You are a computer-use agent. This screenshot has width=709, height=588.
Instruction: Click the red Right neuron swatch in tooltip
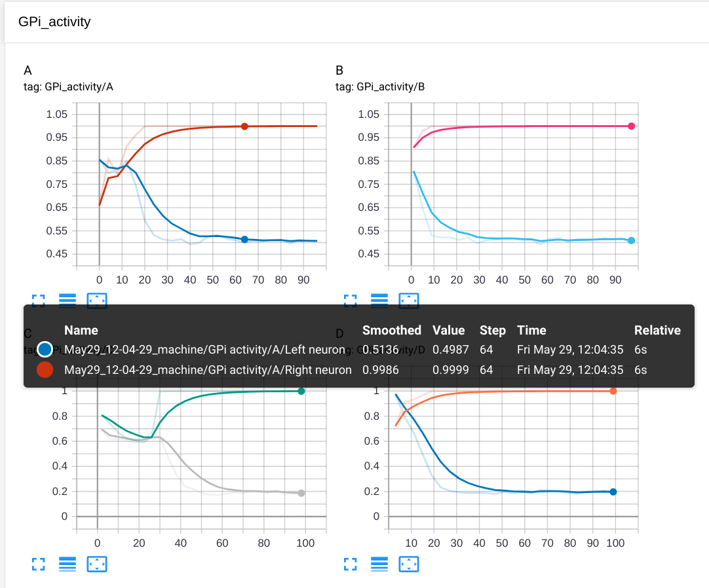(45, 370)
